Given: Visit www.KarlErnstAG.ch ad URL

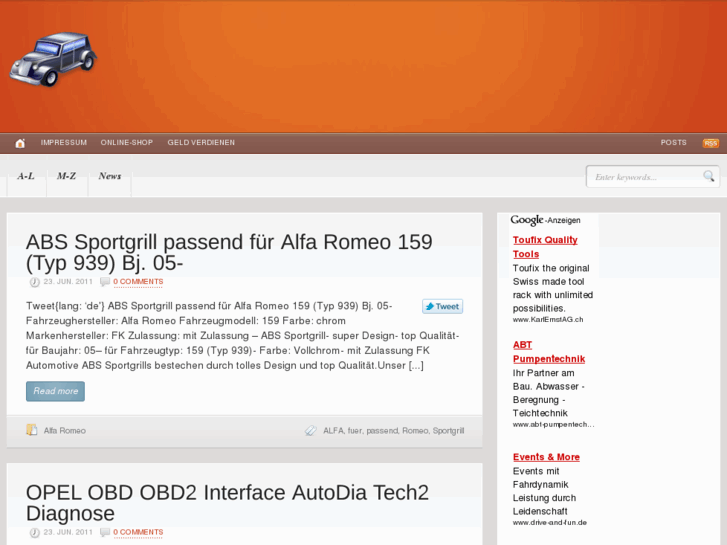Looking at the screenshot, I should (x=548, y=319).
